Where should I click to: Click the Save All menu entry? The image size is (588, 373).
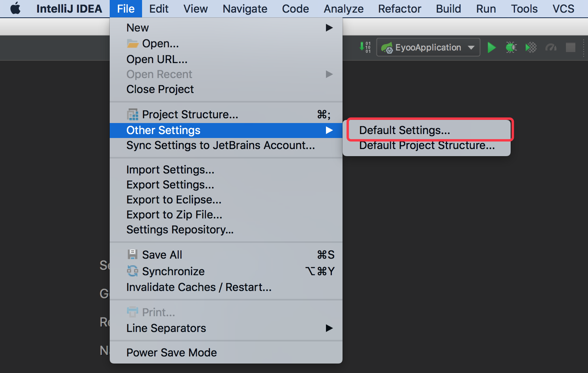[x=162, y=255]
